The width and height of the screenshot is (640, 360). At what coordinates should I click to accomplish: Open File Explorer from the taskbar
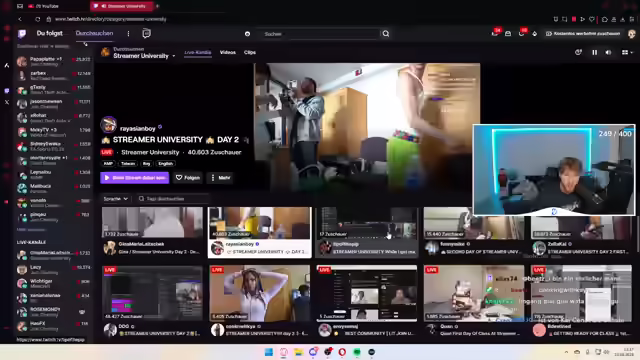coord(298,352)
